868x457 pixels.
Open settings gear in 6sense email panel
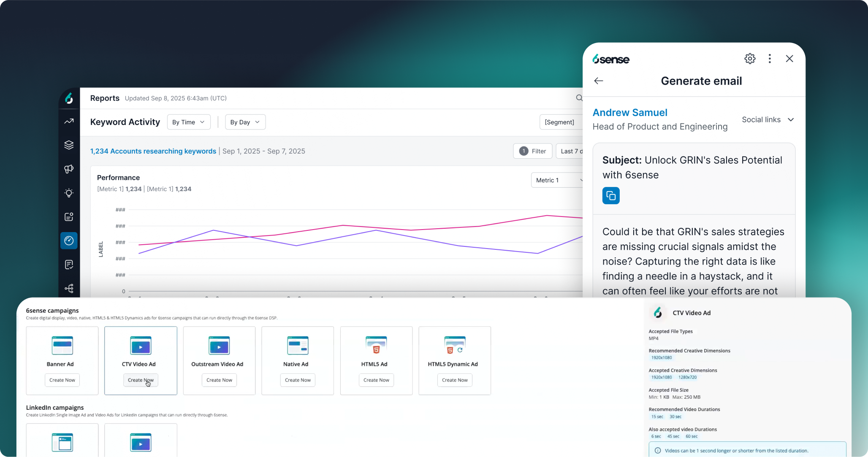pyautogui.click(x=750, y=59)
